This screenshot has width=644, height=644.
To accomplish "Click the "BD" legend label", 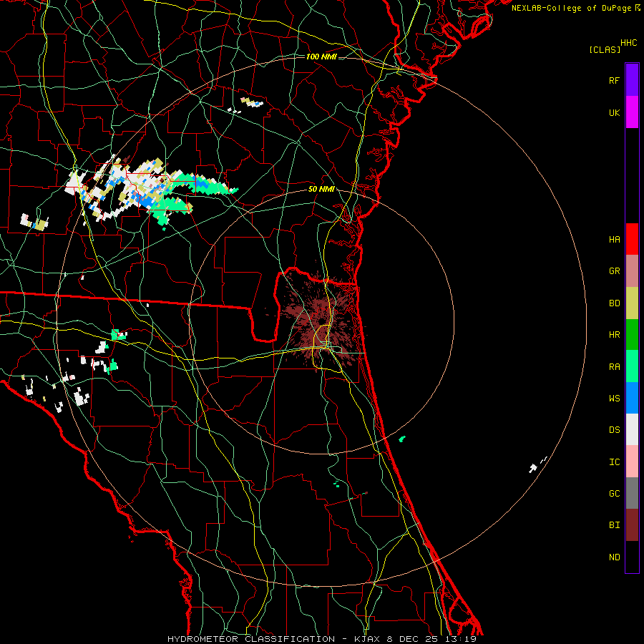I will tap(614, 303).
